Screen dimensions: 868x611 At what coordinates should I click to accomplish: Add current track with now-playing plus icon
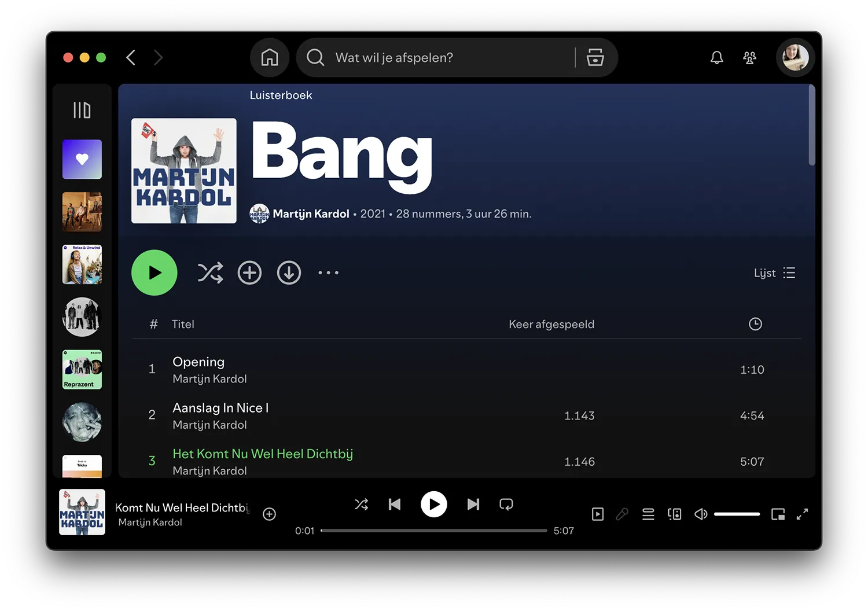[x=269, y=514]
